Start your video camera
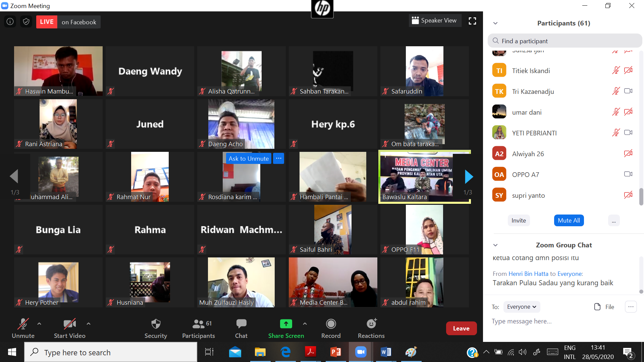 point(69,328)
